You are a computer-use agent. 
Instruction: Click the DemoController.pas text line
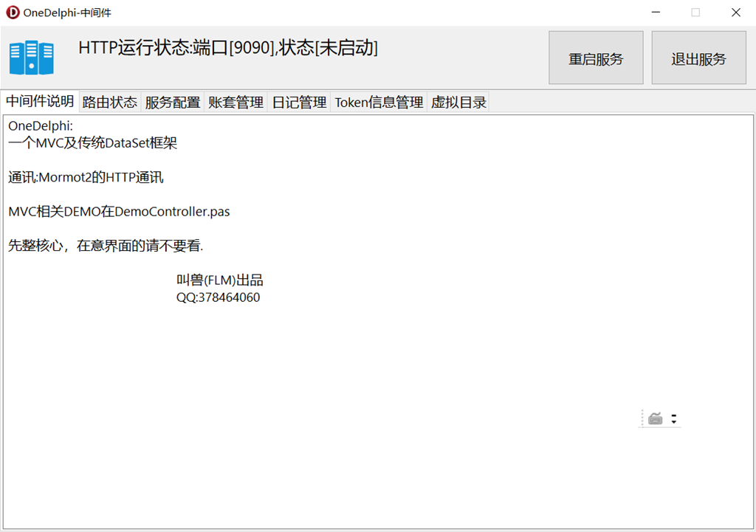(x=119, y=212)
